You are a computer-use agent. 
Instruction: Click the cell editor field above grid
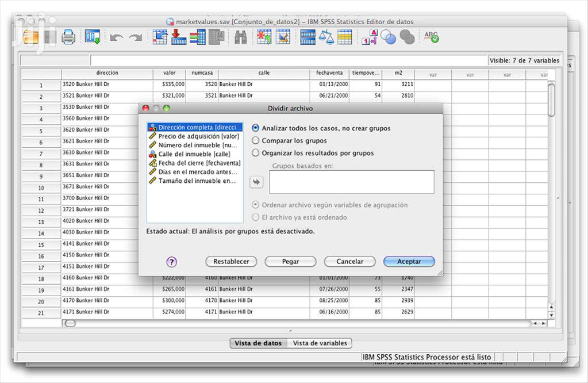[289, 60]
